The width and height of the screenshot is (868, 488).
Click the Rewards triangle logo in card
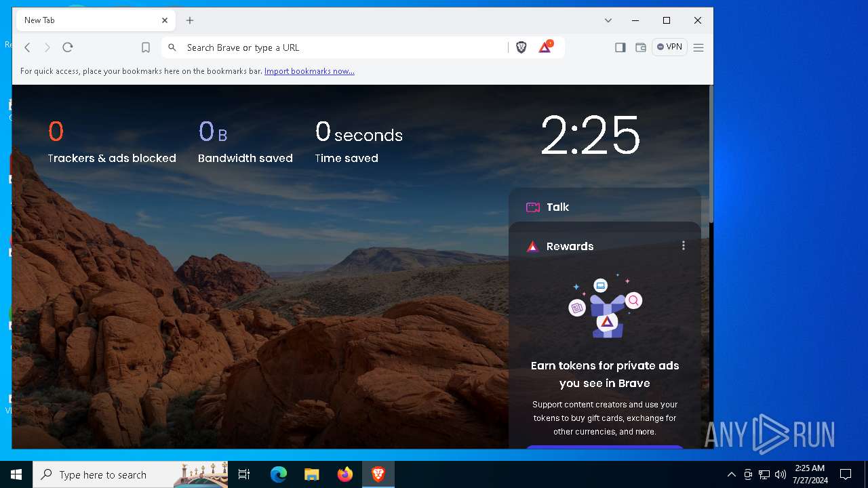(533, 247)
